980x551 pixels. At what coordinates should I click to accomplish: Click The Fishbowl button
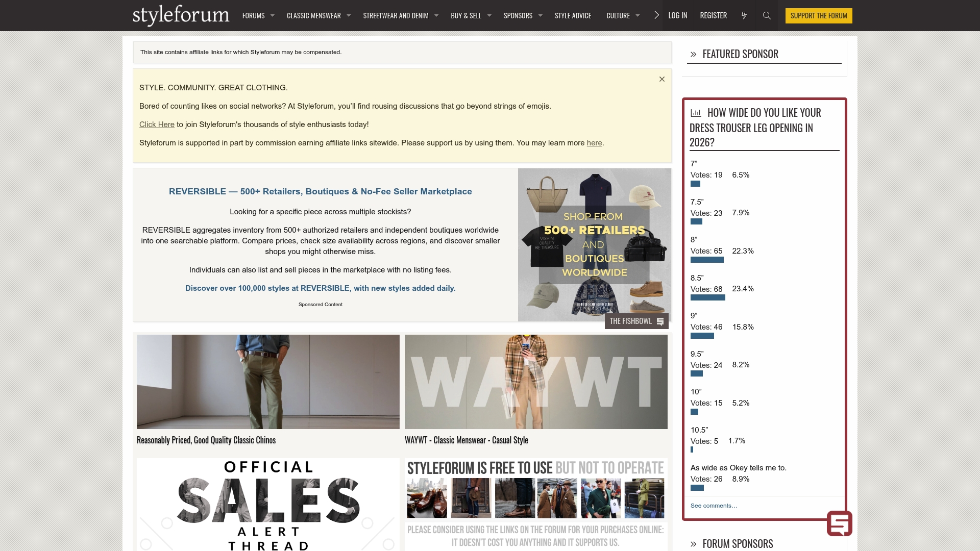point(636,321)
